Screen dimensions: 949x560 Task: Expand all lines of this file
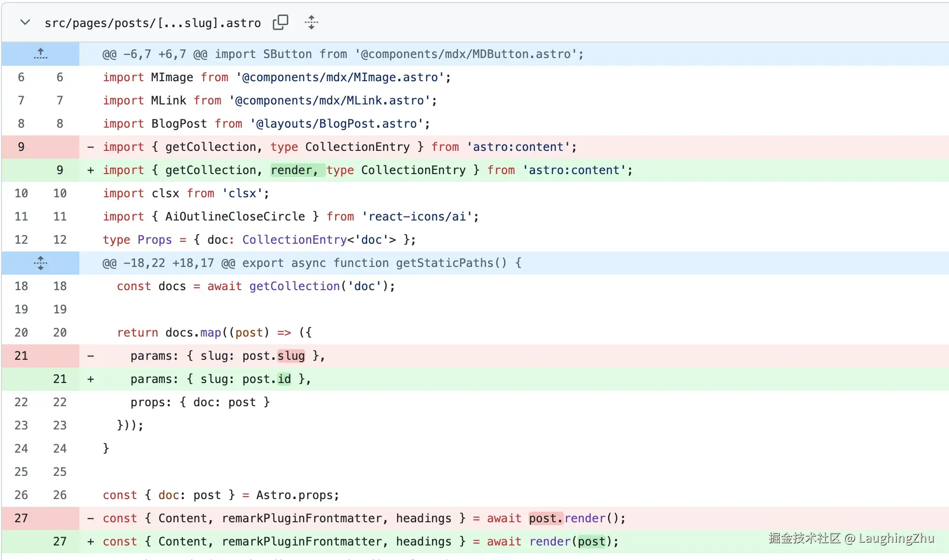click(311, 22)
